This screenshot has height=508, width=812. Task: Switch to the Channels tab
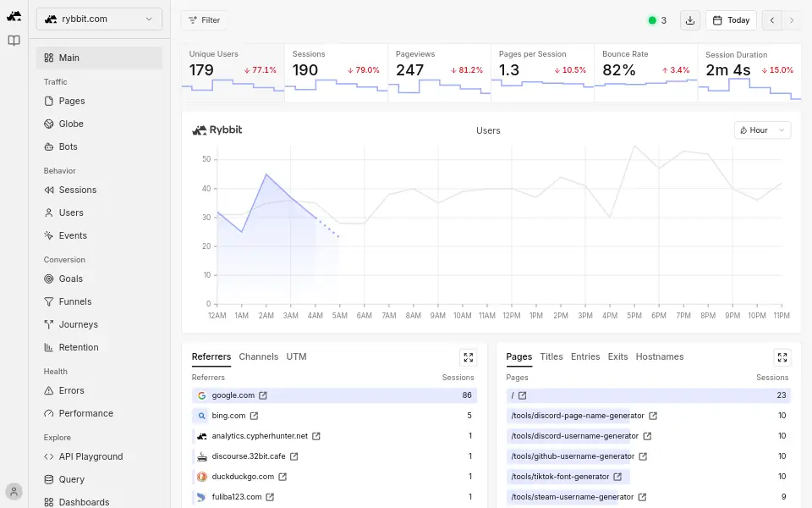click(x=259, y=356)
